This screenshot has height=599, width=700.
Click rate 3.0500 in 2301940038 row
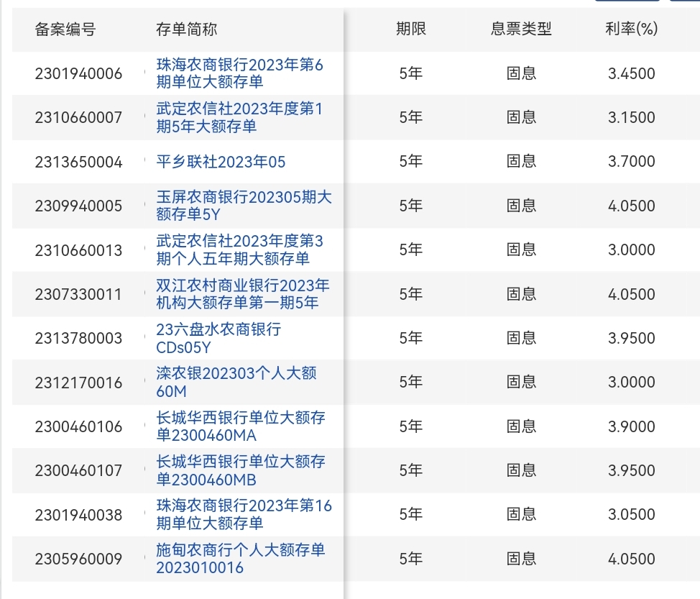click(x=631, y=514)
